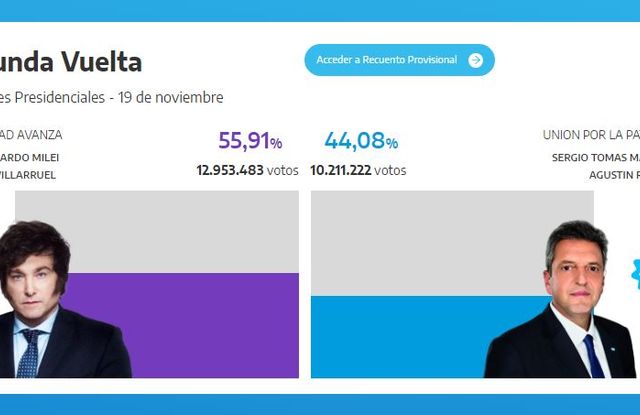
Task: Click the 44,08% percentage figure
Action: point(361,141)
